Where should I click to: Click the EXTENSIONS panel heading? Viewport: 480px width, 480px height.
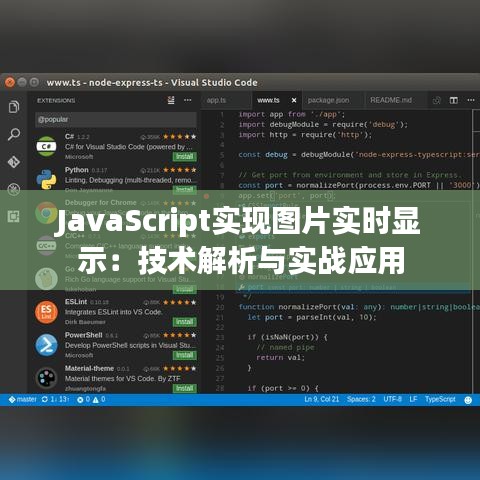pyautogui.click(x=56, y=100)
